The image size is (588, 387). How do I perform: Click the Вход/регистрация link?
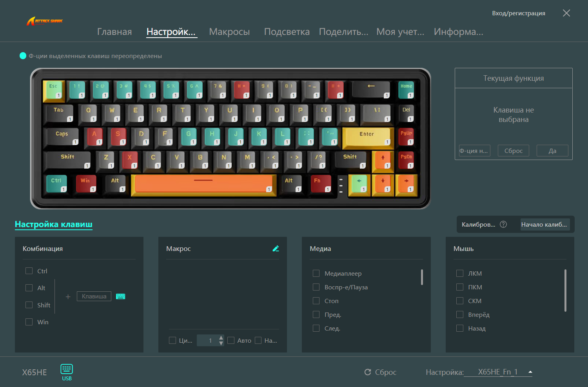519,13
